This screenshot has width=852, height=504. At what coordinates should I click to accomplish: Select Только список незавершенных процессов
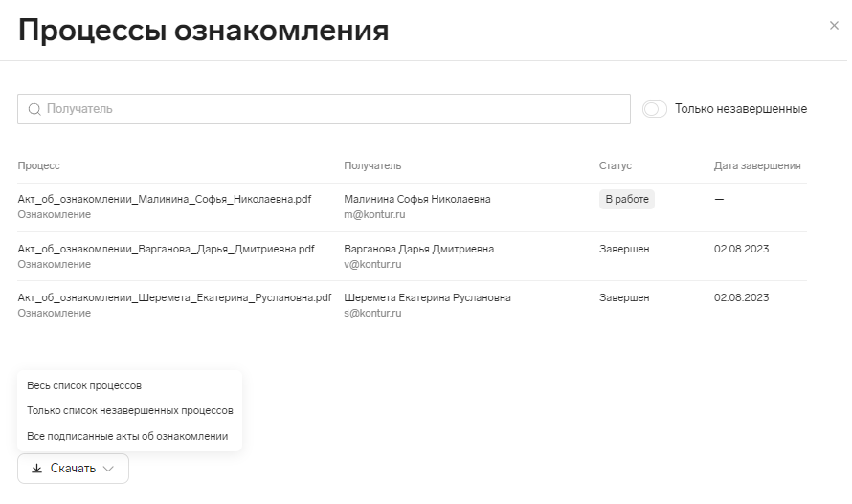click(x=130, y=410)
